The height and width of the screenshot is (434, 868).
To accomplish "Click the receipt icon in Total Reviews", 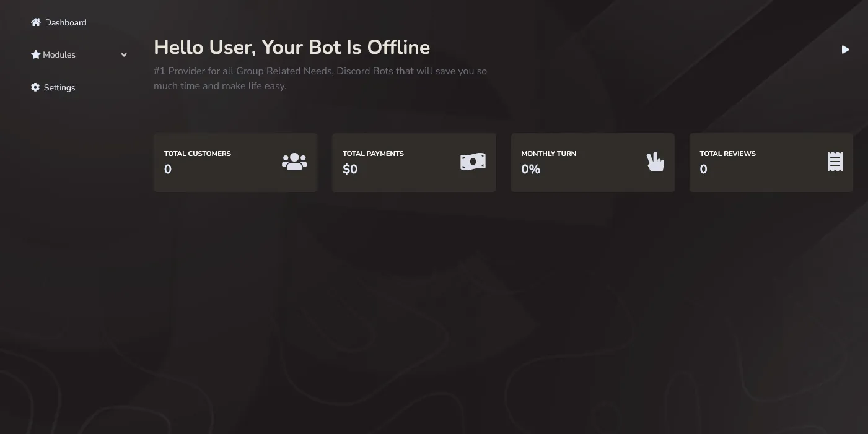I will click(835, 162).
